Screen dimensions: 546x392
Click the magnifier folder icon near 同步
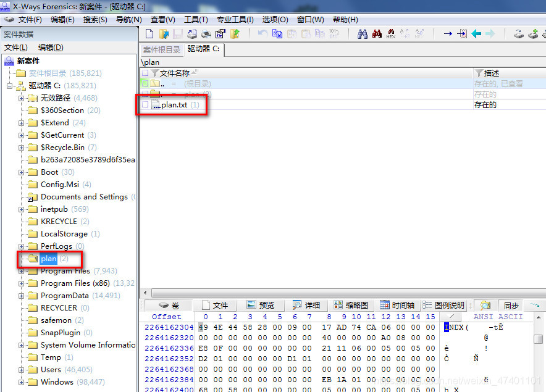click(485, 306)
